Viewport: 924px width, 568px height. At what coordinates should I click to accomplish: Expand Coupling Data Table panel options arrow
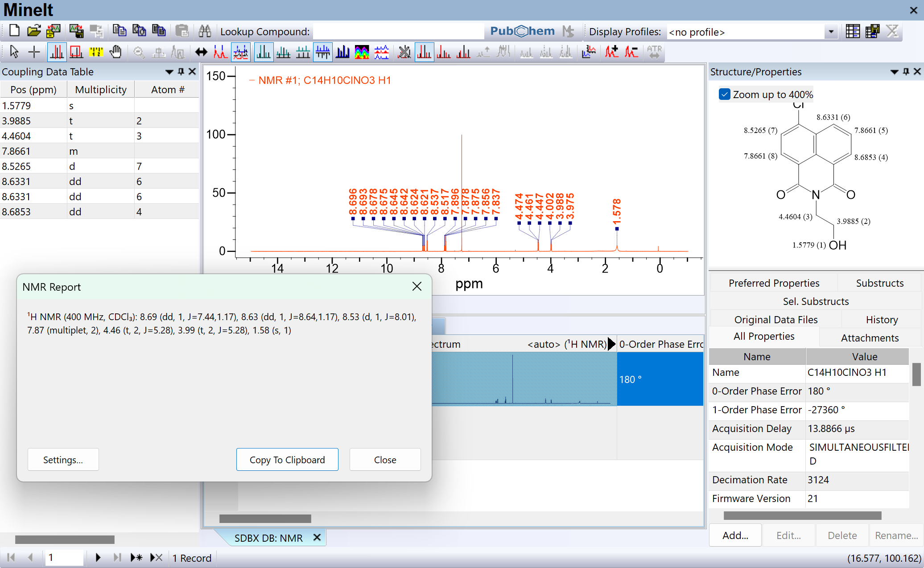tap(169, 72)
